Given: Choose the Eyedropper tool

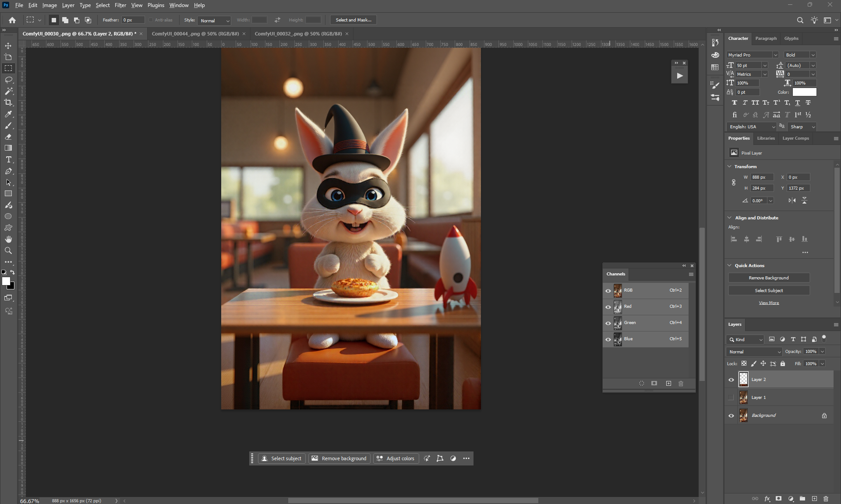Looking at the screenshot, I should tap(8, 114).
